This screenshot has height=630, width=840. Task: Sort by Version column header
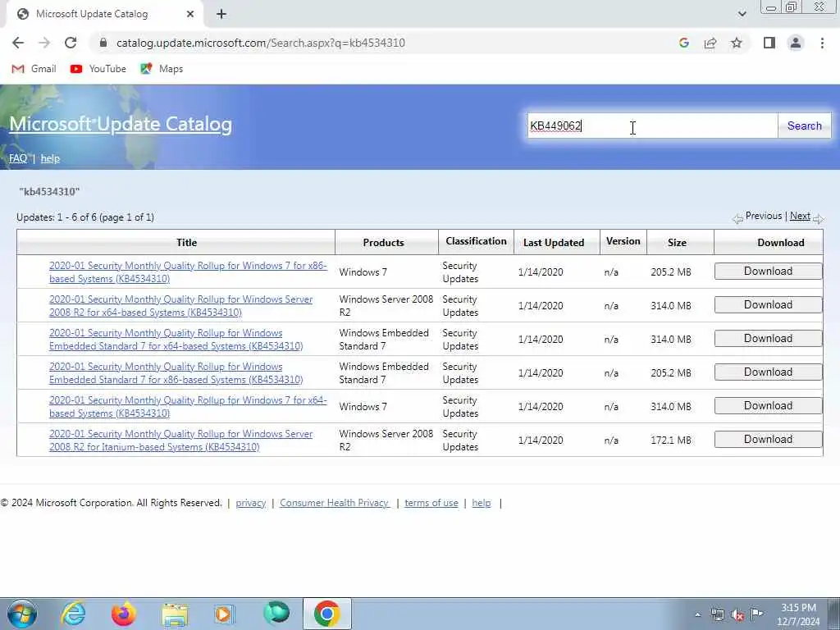pos(623,242)
